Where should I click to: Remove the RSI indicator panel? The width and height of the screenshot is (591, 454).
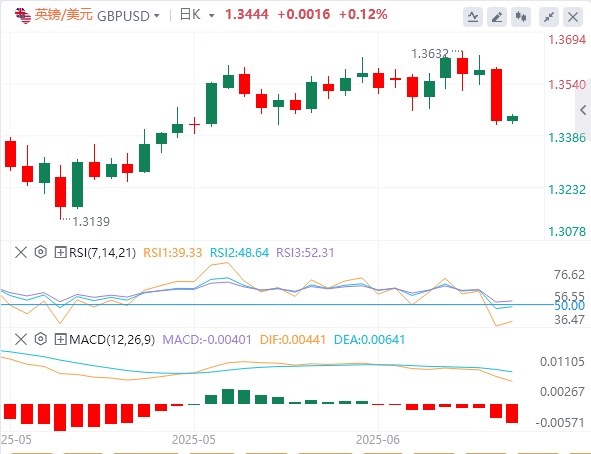click(x=21, y=252)
